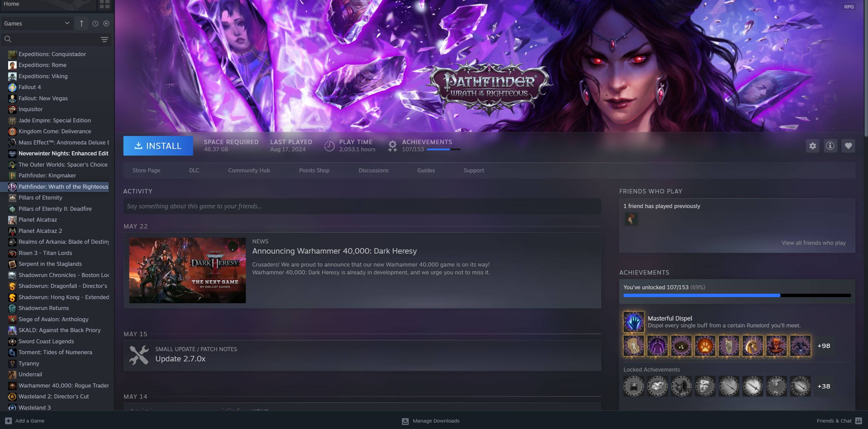Toggle the recent activity clock filter

click(x=95, y=23)
